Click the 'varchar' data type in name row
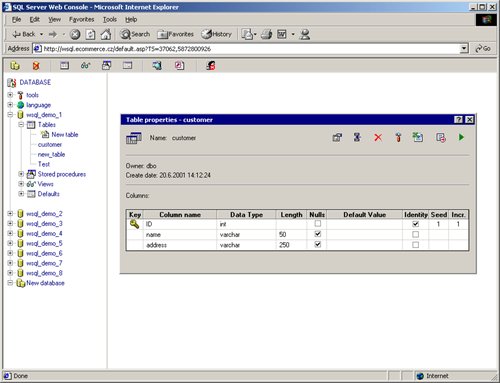Image resolution: width=500 pixels, height=383 pixels. tap(230, 235)
